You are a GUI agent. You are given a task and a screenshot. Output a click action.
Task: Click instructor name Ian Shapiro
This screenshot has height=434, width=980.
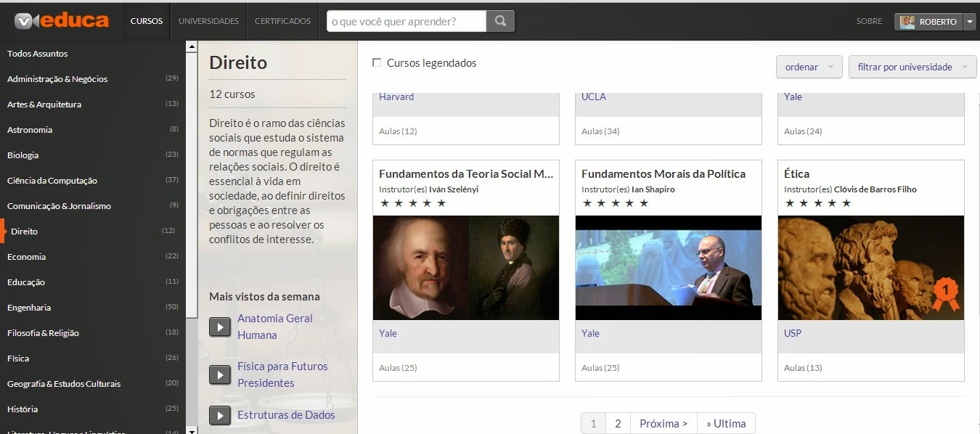[653, 189]
